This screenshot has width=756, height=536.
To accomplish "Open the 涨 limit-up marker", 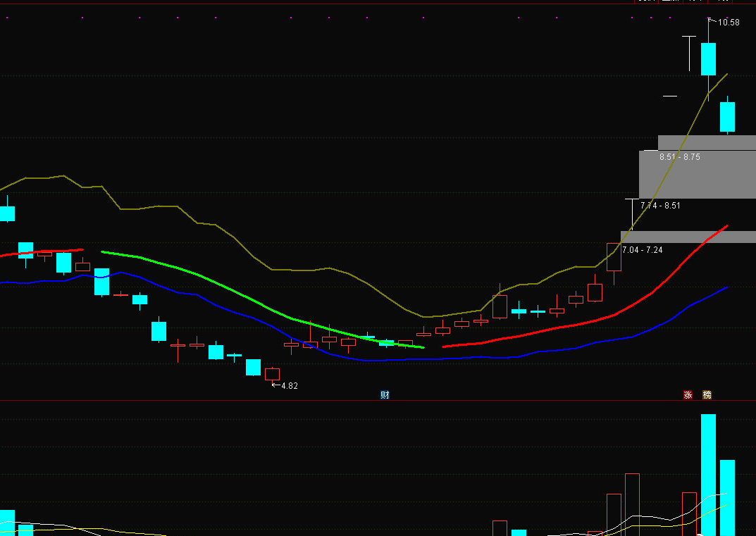I will (x=688, y=394).
